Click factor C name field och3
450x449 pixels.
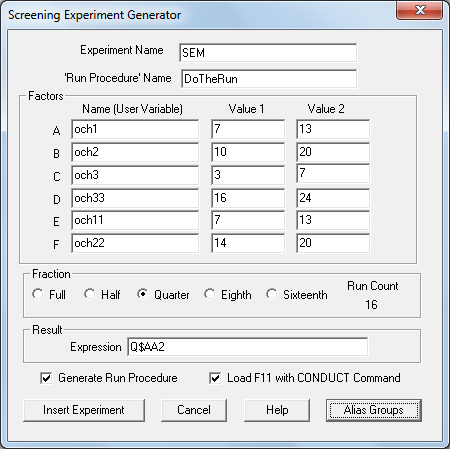click(135, 175)
